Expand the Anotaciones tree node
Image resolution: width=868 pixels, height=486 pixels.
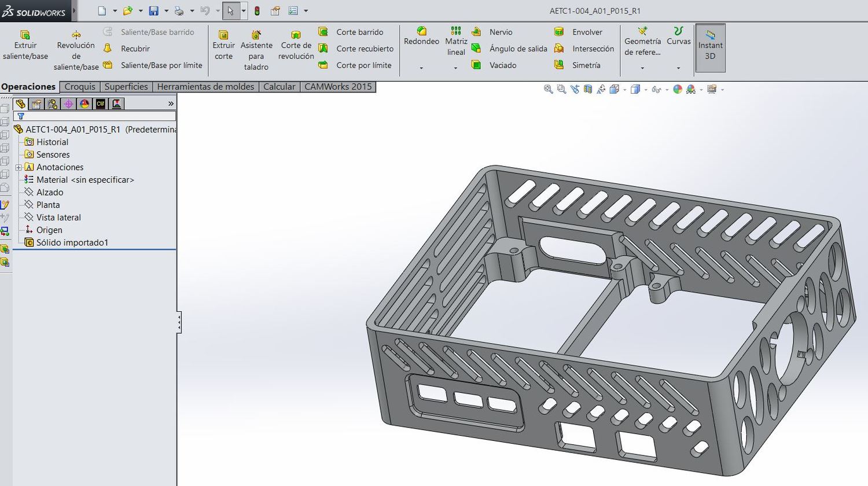tap(19, 167)
